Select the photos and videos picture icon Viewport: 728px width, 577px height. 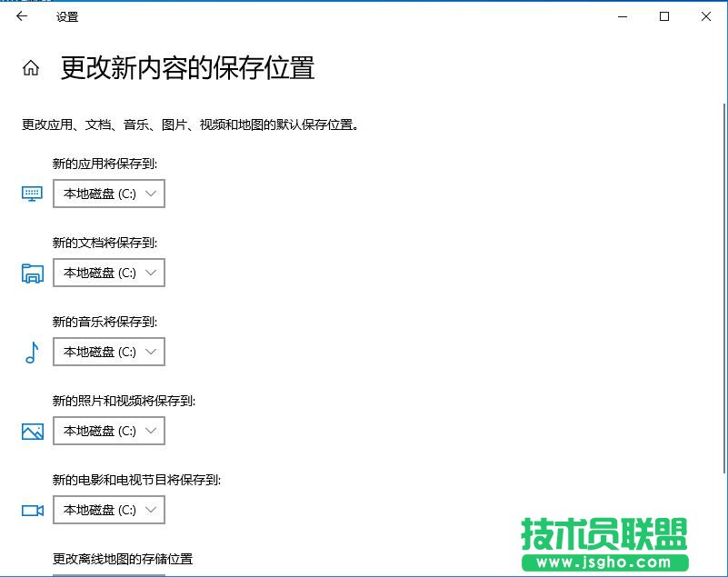coord(32,431)
